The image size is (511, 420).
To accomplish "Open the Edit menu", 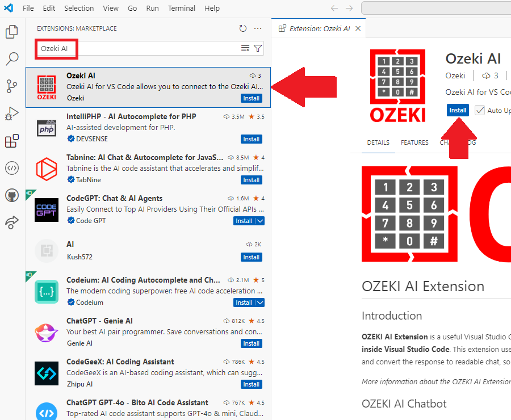I will (49, 8).
